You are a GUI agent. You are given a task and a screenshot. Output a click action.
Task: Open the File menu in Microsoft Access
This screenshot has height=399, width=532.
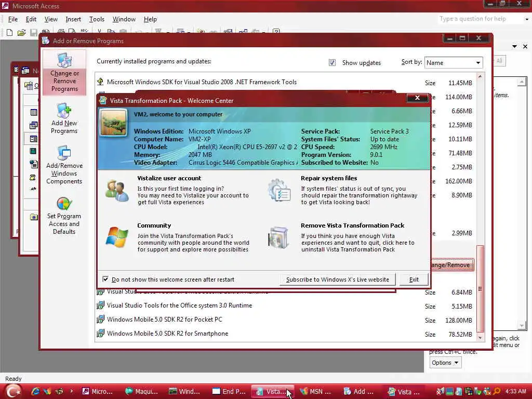[x=13, y=19]
